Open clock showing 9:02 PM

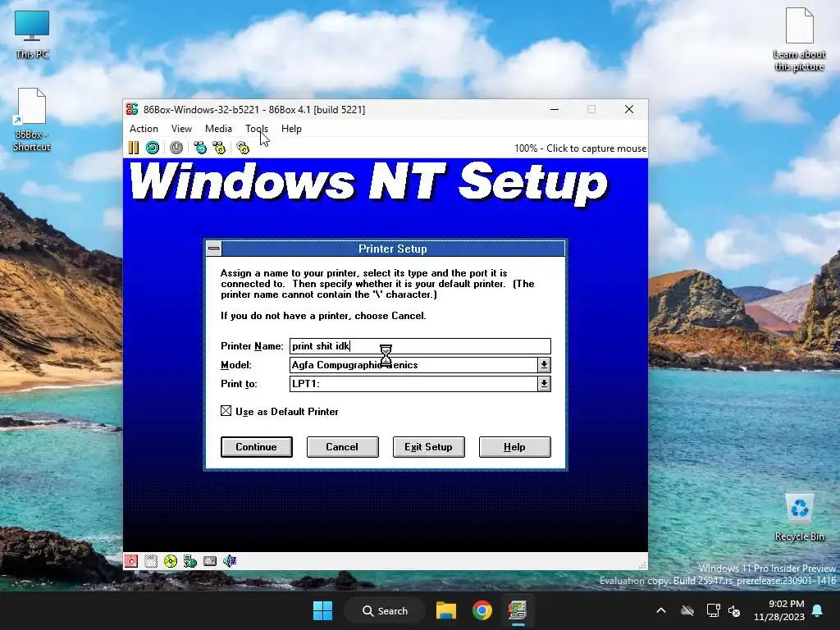tap(779, 610)
